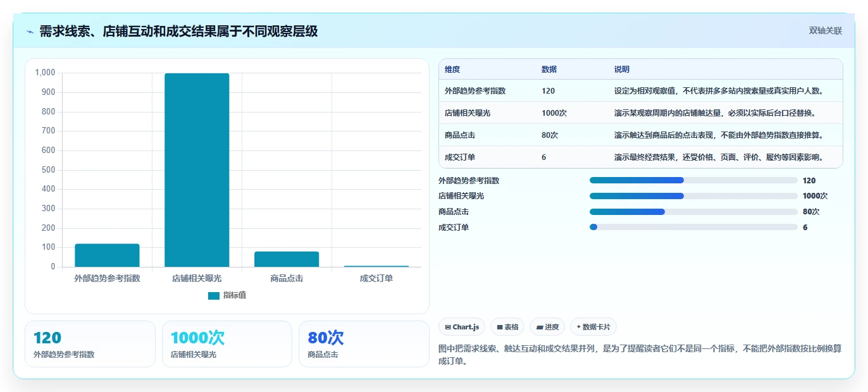Screen dimensions: 868x392
Task: Click the 成交订单 x-axis label
Action: (376, 278)
